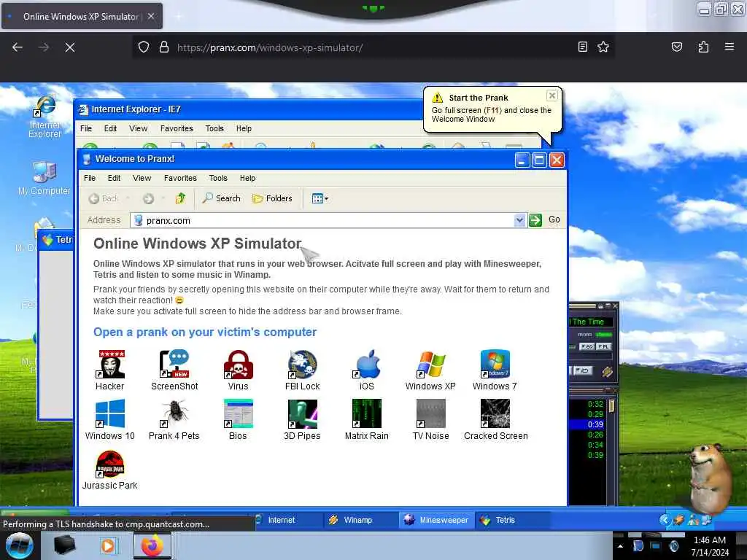The height and width of the screenshot is (560, 747).
Task: Switch to Internet task on XP taskbar
Action: (287, 520)
